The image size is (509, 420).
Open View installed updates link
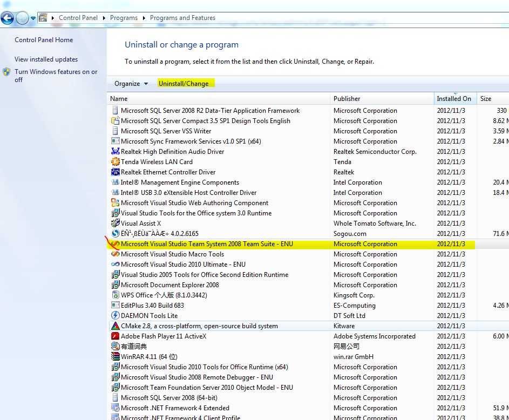pyautogui.click(x=46, y=59)
